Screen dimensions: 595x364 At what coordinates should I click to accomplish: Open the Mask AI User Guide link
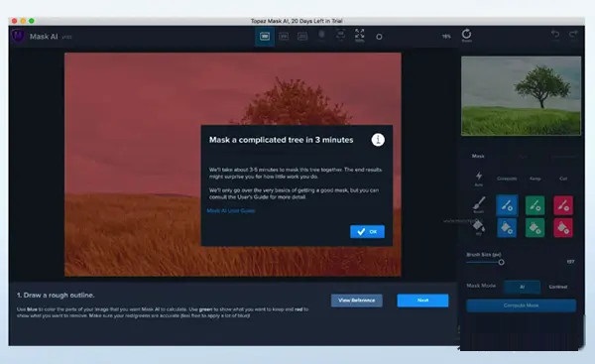[231, 210]
